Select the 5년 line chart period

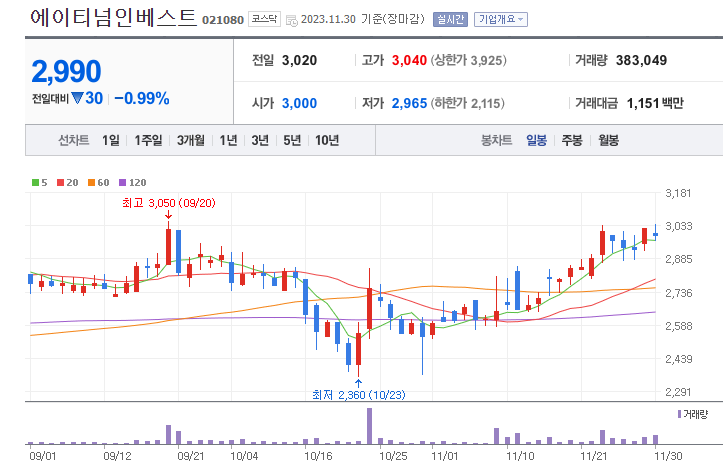[292, 140]
